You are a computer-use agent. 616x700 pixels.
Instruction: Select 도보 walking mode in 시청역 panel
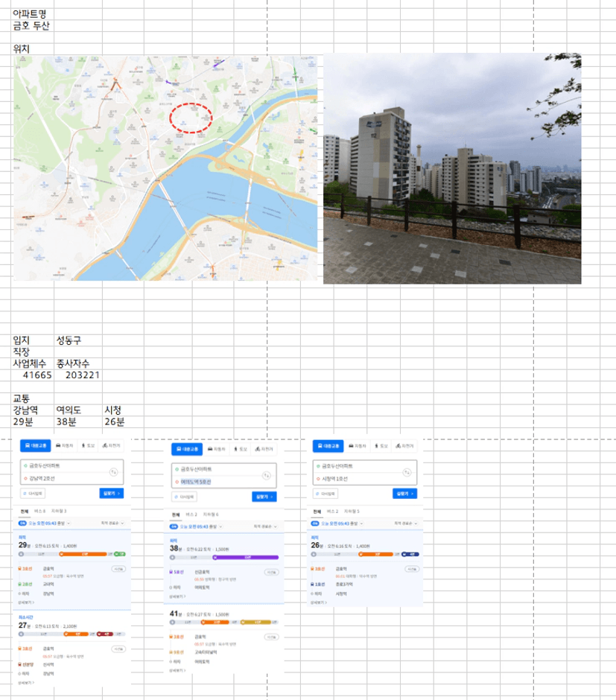[x=381, y=446]
